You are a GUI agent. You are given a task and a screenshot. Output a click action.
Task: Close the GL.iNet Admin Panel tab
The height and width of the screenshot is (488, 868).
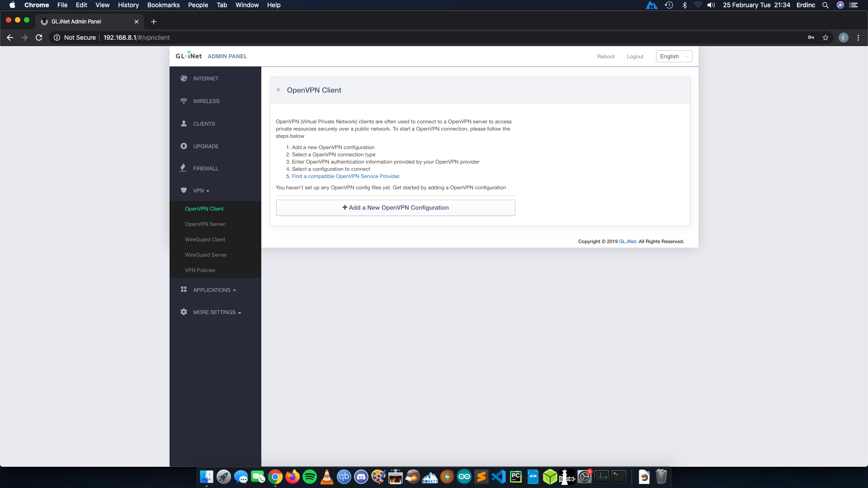[137, 21]
